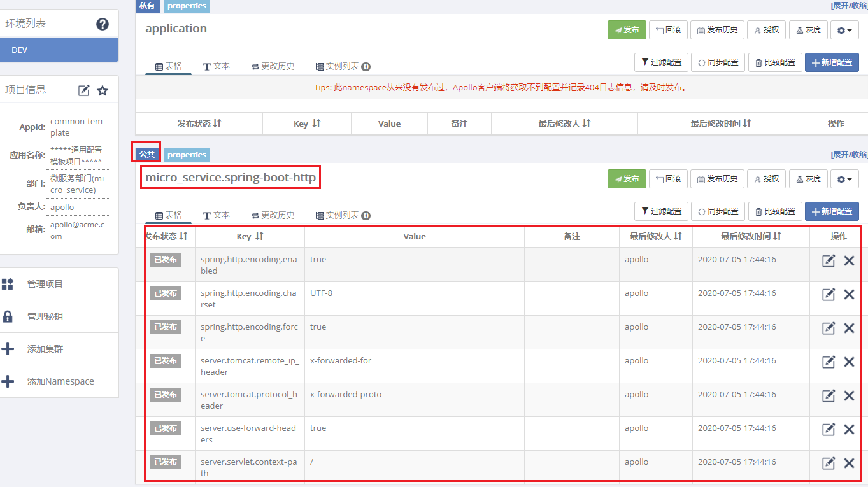Image resolution: width=868 pixels, height=487 pixels.
Task: Switch to 文本 tab in micro_service.spring-boot-http namespace
Action: click(217, 215)
